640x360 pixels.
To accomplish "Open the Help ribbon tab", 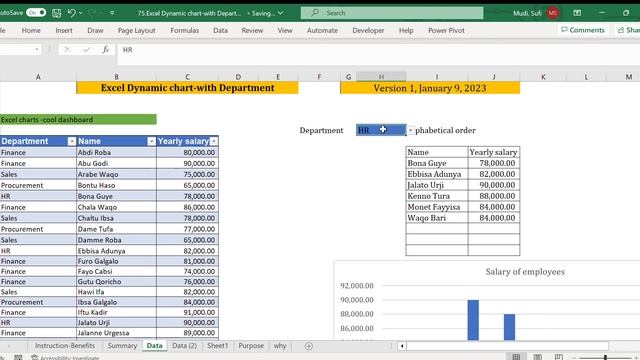I will [406, 30].
